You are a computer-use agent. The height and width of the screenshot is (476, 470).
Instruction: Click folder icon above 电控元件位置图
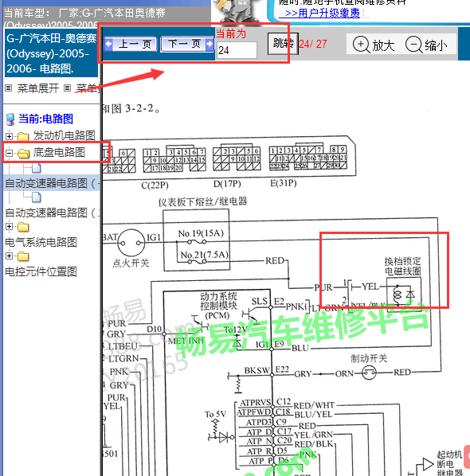click(x=23, y=256)
